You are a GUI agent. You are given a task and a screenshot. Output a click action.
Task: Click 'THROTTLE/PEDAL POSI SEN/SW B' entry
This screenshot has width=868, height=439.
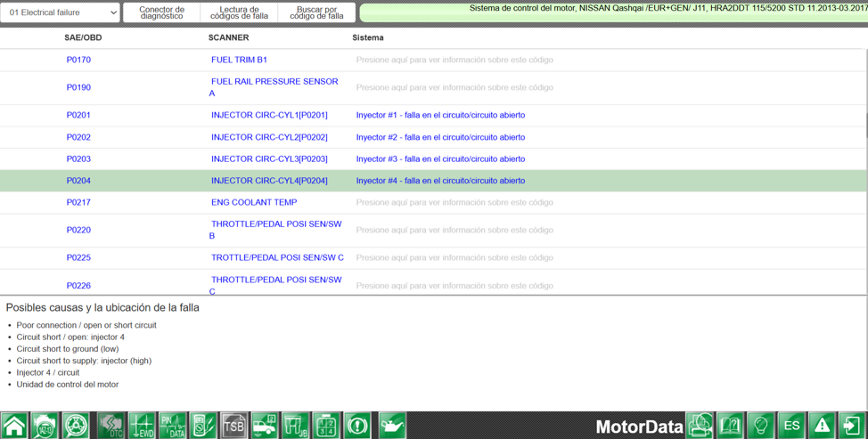(275, 230)
